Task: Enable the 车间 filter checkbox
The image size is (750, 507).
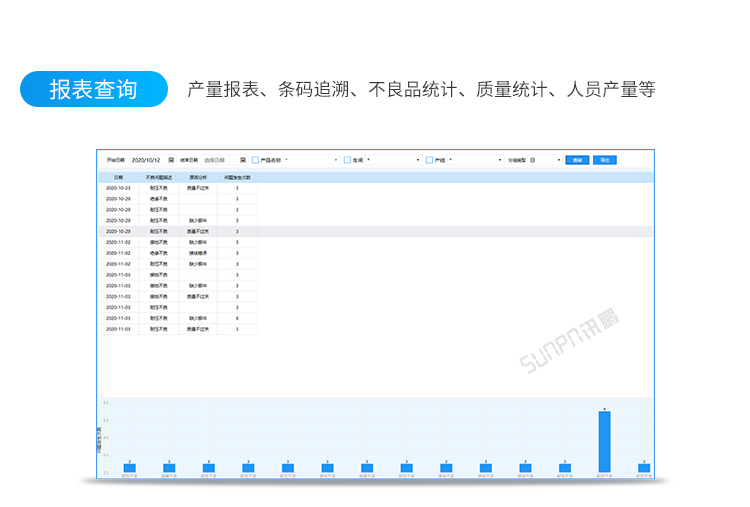Action: (x=347, y=160)
